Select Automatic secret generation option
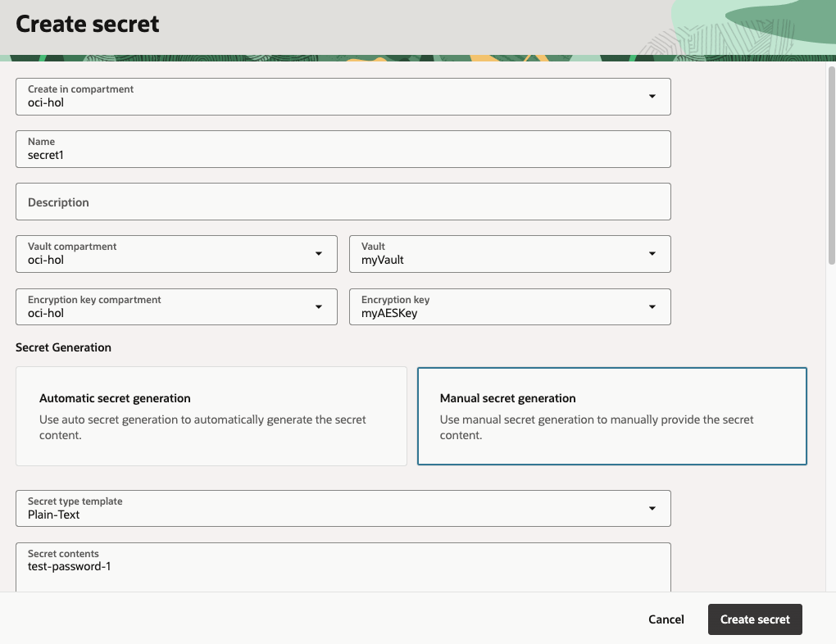The width and height of the screenshot is (836, 644). tap(211, 416)
